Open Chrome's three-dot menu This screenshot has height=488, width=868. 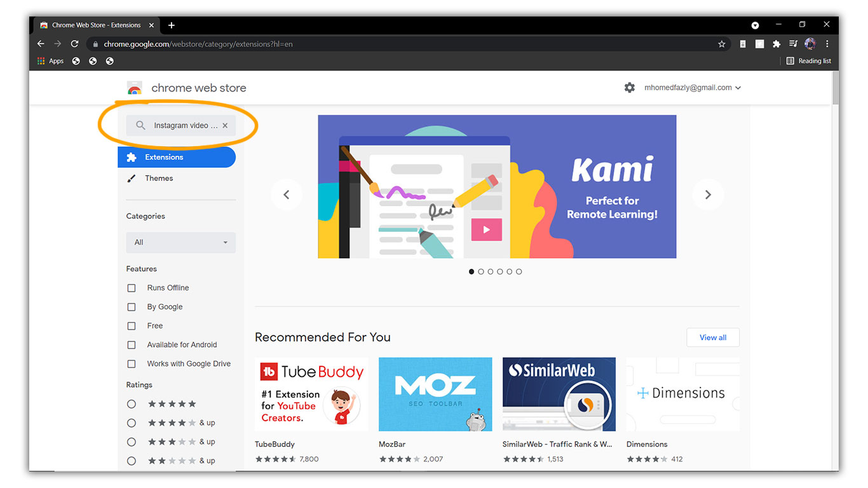[x=827, y=44]
